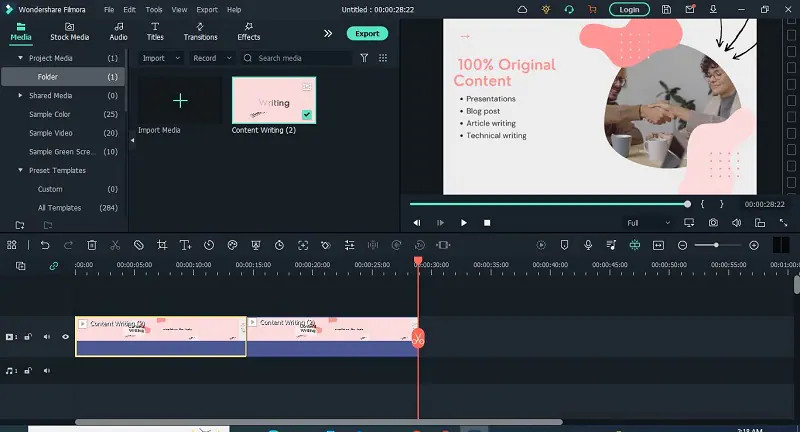Viewport: 800px width, 432px height.
Task: Click the support headset icon in title bar
Action: pyautogui.click(x=569, y=9)
